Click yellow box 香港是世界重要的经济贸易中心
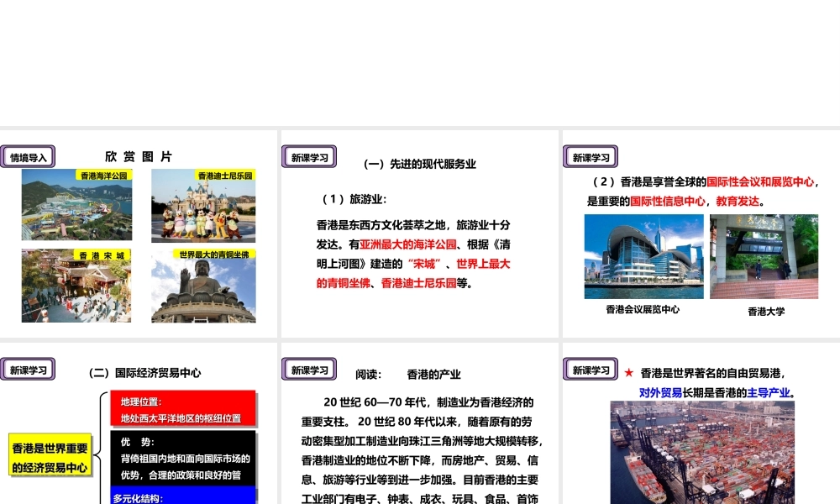 tap(50, 454)
